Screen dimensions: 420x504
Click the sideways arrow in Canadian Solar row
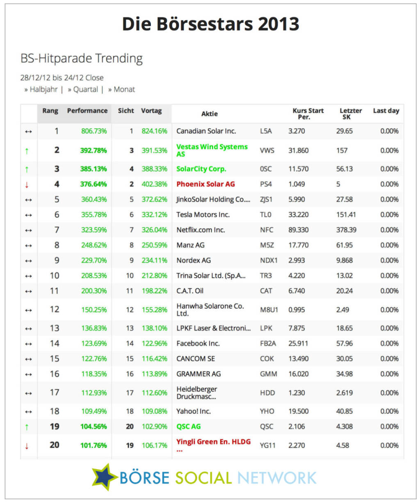pyautogui.click(x=28, y=132)
